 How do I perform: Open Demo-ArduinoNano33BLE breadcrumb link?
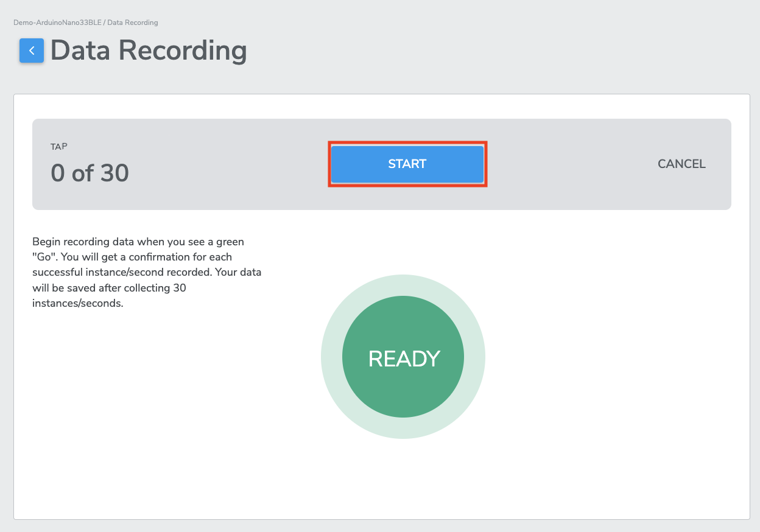point(57,23)
